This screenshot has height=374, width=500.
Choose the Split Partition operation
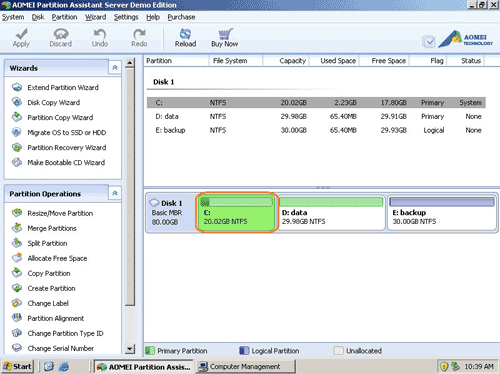coord(47,243)
